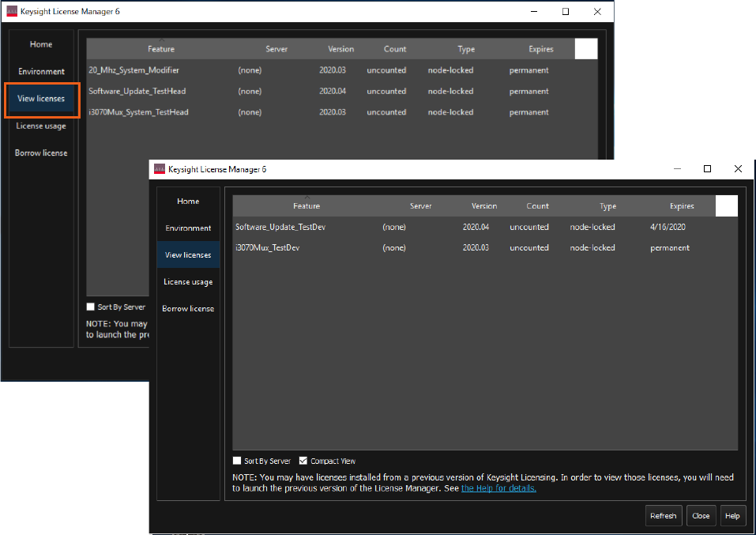Enable Sort By Server beside Compact View

pyautogui.click(x=238, y=461)
